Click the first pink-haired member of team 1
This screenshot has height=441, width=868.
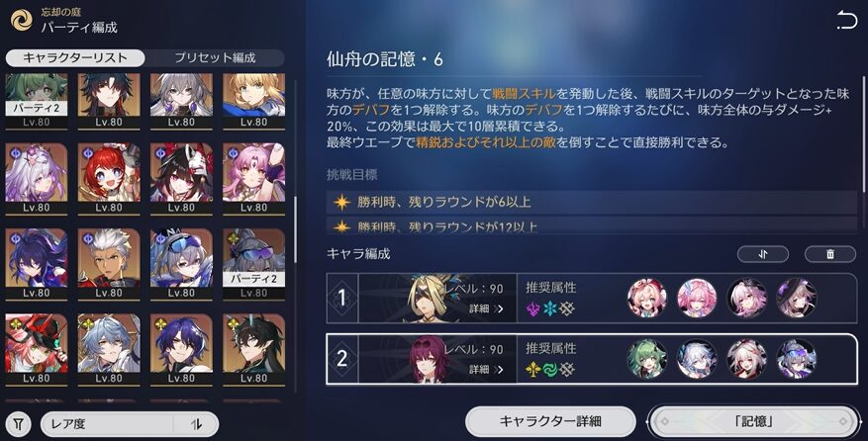point(646,298)
